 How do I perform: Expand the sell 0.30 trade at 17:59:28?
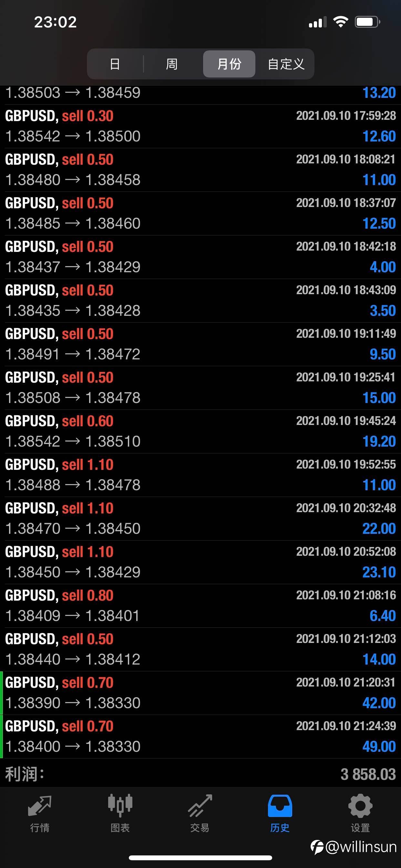click(x=200, y=126)
